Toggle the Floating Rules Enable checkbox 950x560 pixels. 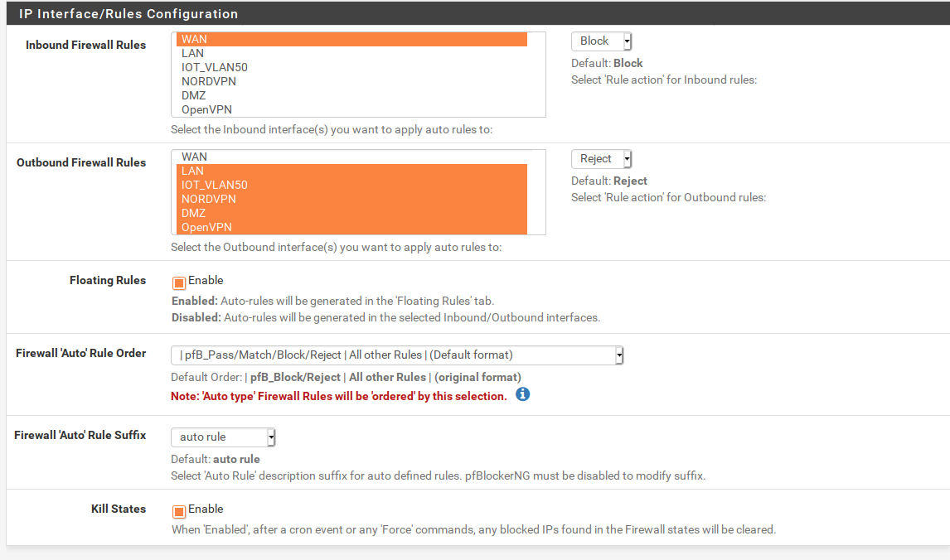[179, 282]
